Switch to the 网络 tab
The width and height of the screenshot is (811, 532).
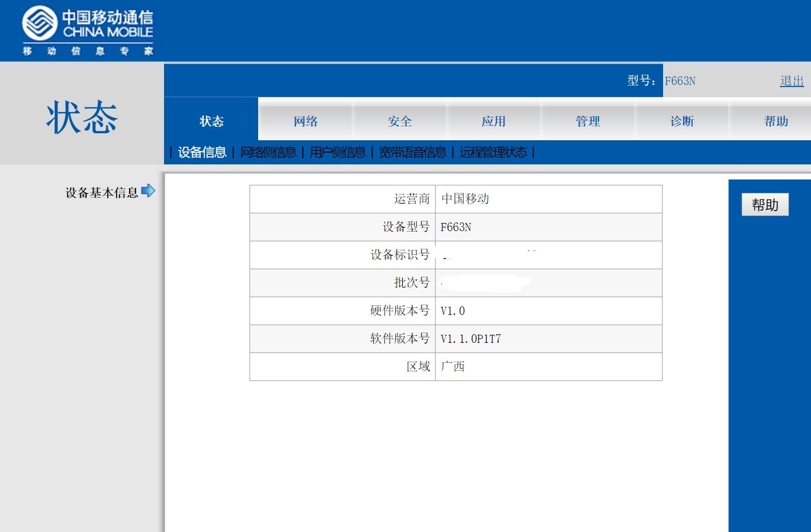(305, 121)
